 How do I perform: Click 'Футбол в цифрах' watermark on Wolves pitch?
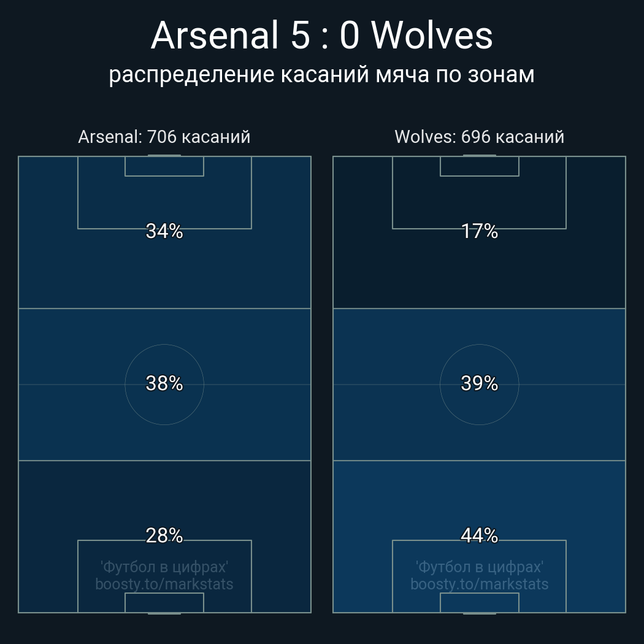tap(479, 567)
